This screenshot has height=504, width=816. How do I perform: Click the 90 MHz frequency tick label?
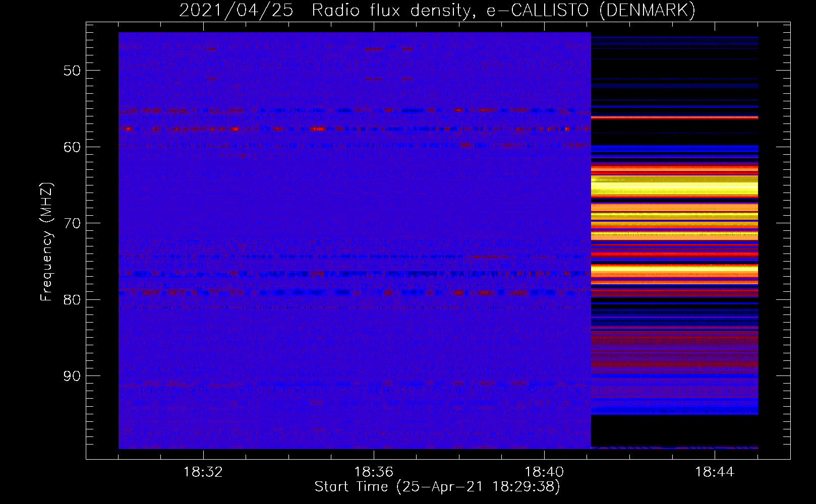coord(72,376)
